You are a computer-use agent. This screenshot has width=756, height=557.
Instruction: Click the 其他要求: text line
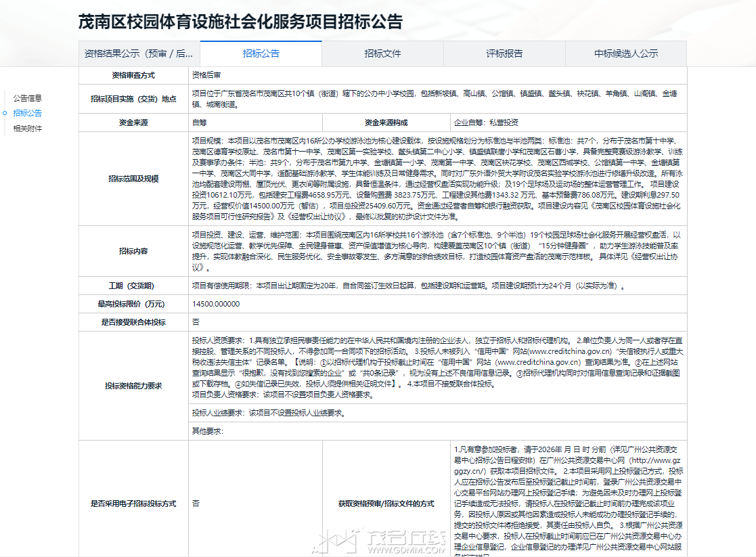[x=208, y=431]
